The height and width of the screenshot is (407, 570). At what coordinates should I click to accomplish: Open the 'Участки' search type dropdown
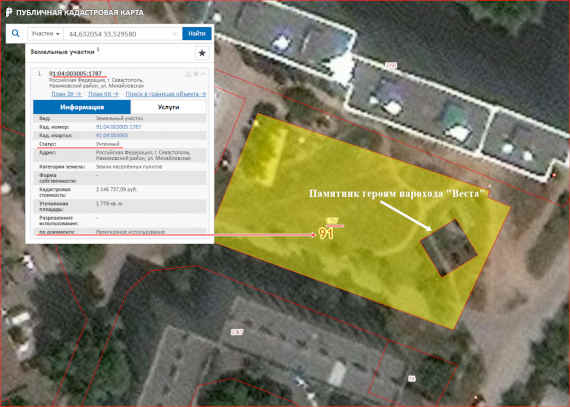pos(45,34)
